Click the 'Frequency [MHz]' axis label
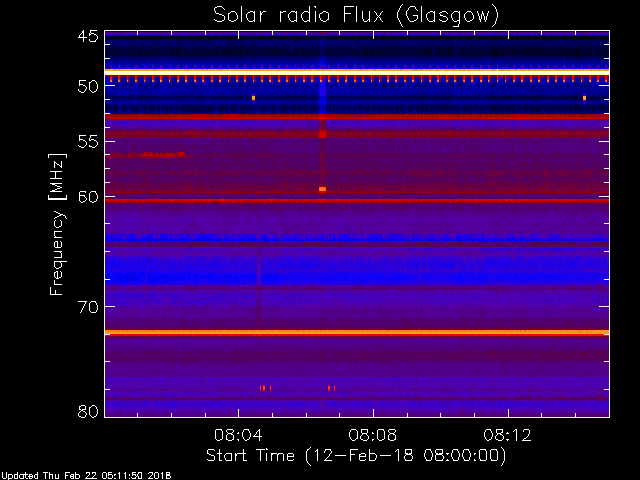The width and height of the screenshot is (640, 480). tap(57, 224)
